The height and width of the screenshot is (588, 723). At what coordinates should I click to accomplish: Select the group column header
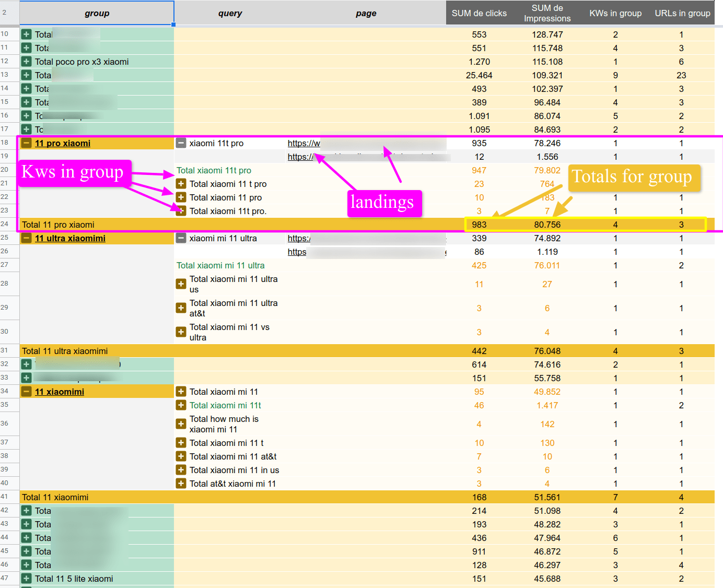(97, 13)
